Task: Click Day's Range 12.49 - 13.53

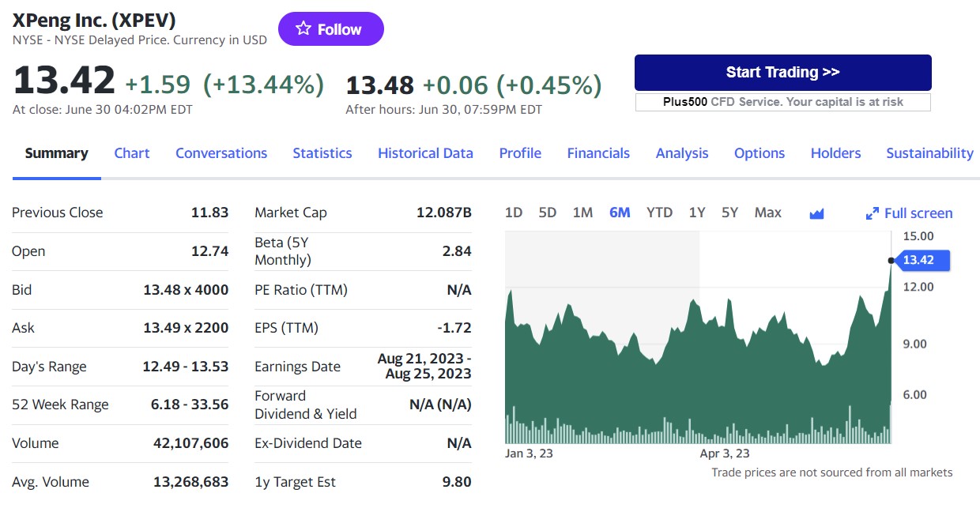Action: (x=186, y=367)
